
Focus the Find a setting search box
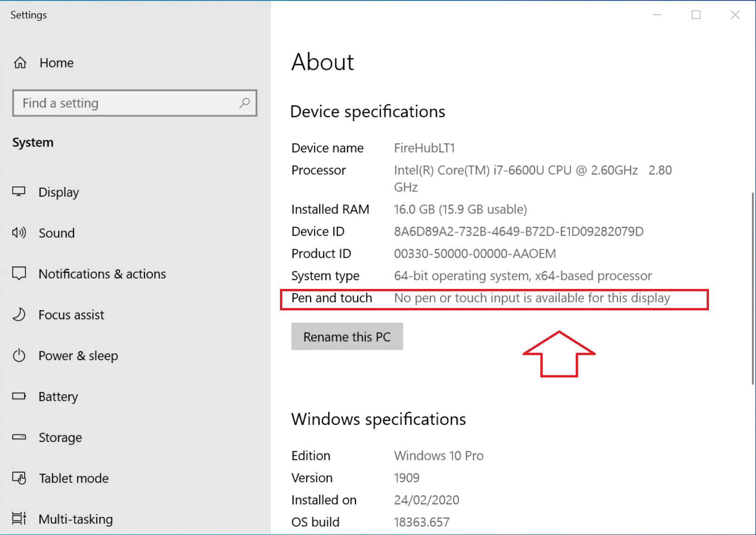[x=126, y=103]
